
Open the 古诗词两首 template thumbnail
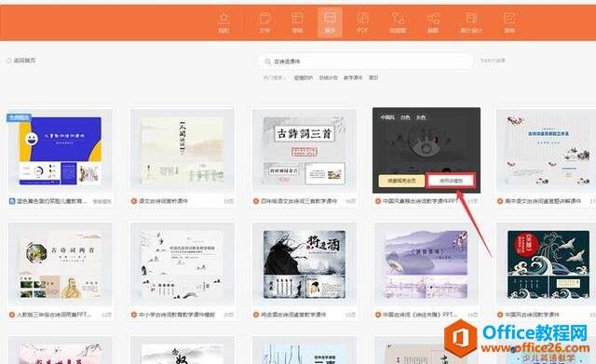tap(60, 264)
